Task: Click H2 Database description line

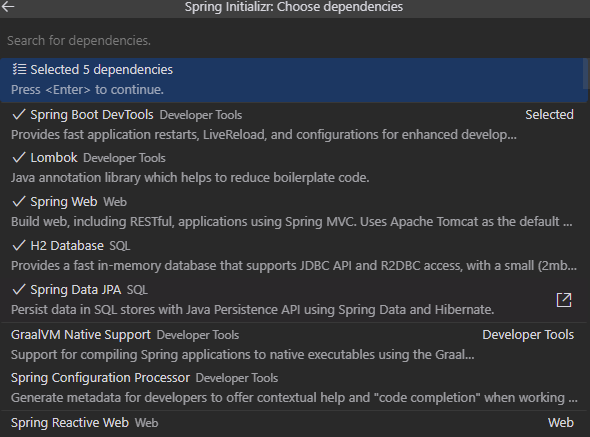Action: tap(293, 265)
